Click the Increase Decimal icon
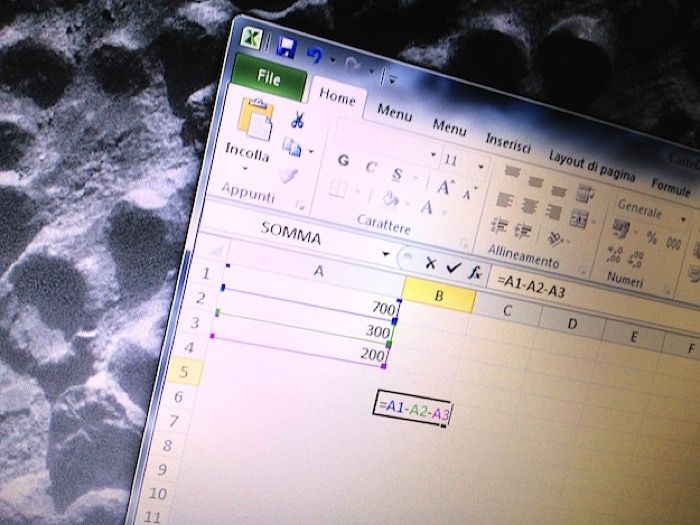 (x=614, y=255)
